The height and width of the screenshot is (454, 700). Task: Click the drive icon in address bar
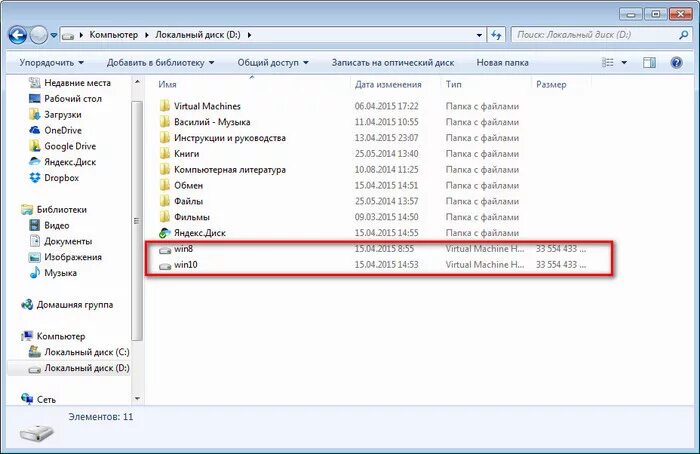68,35
